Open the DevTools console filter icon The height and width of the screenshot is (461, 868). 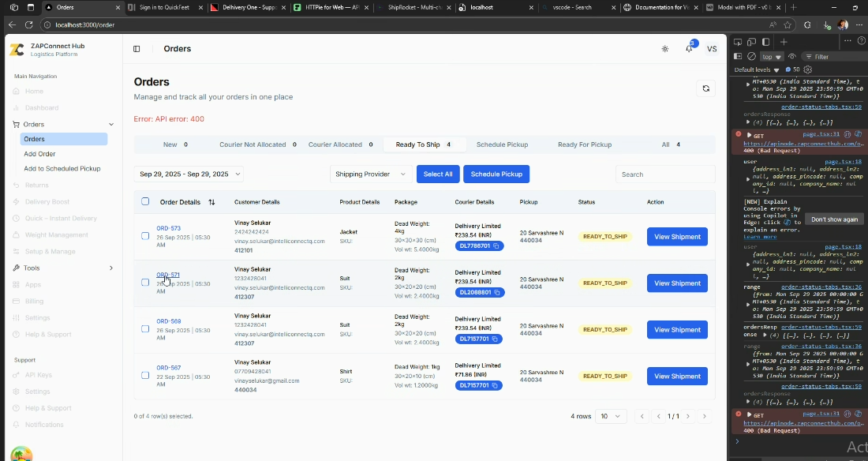[809, 57]
